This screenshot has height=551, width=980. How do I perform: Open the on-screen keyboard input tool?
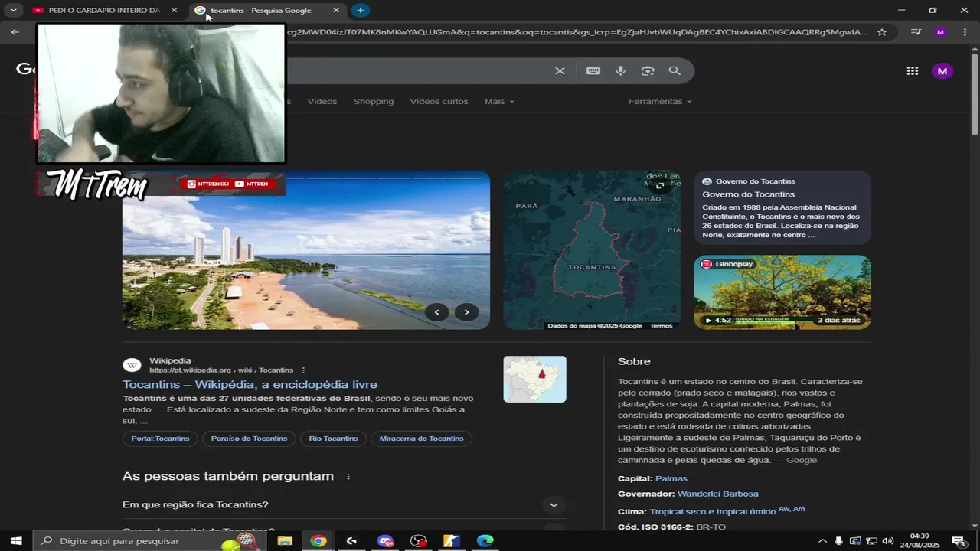tap(593, 71)
